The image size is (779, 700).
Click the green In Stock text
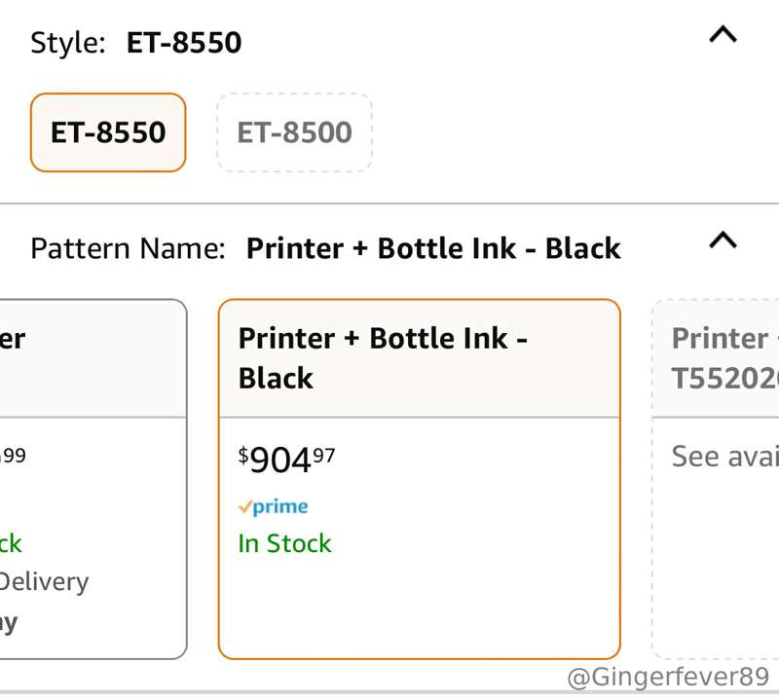point(284,543)
